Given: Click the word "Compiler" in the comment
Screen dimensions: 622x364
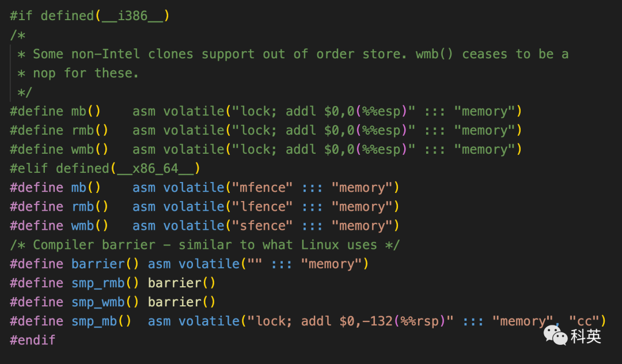Looking at the screenshot, I should (x=63, y=244).
